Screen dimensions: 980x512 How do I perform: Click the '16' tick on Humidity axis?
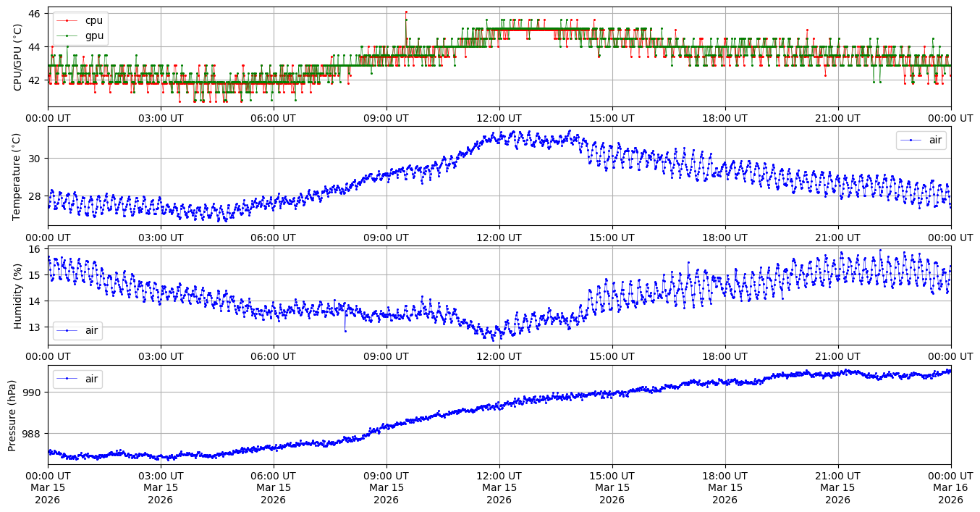(35, 249)
